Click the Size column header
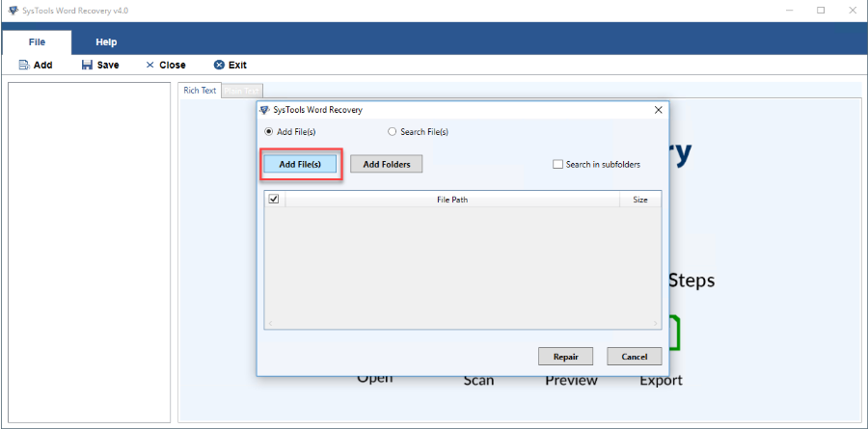Viewport: 868px width, 429px height. tap(640, 200)
